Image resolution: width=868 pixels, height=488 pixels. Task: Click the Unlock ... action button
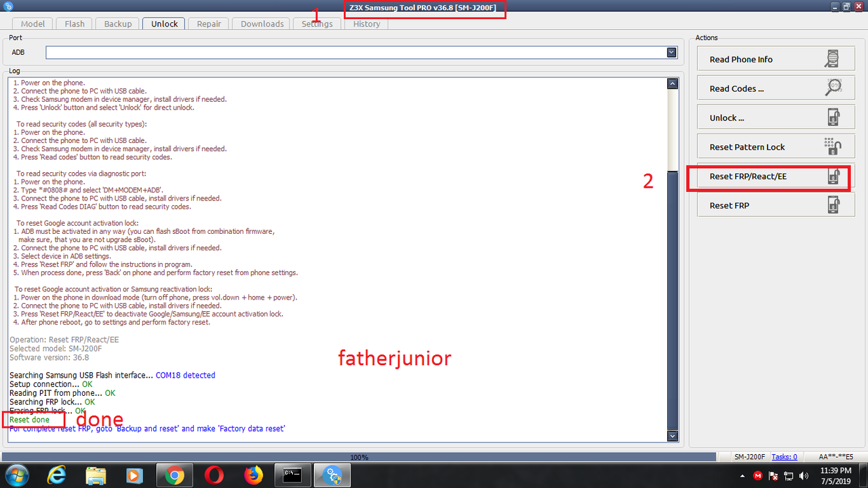pos(776,118)
